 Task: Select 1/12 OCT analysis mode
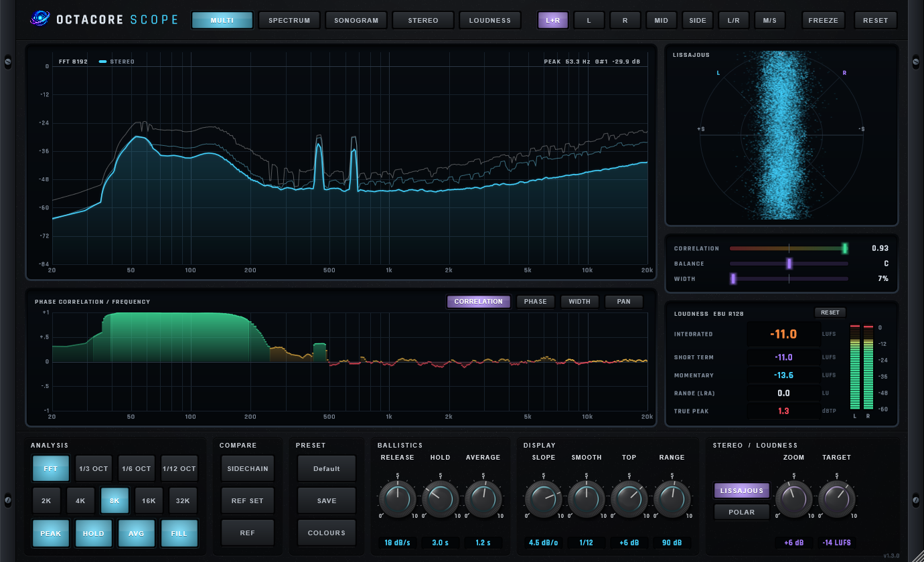click(x=179, y=468)
